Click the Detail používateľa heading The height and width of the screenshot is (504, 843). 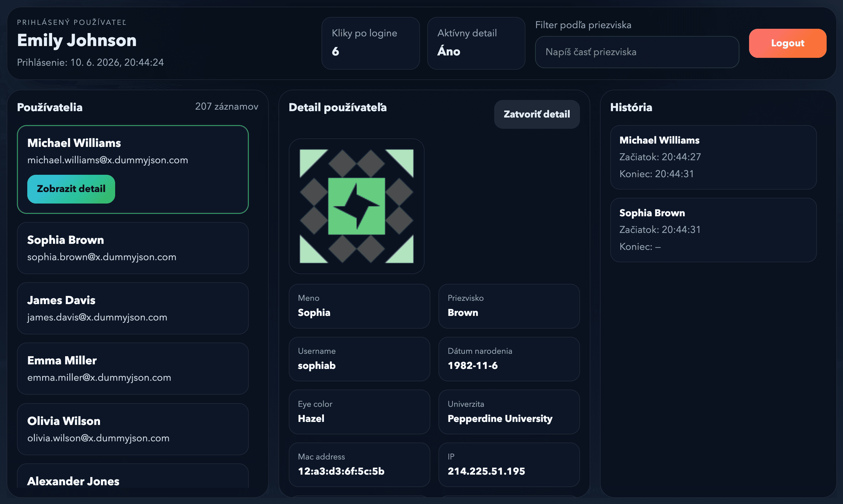click(337, 107)
